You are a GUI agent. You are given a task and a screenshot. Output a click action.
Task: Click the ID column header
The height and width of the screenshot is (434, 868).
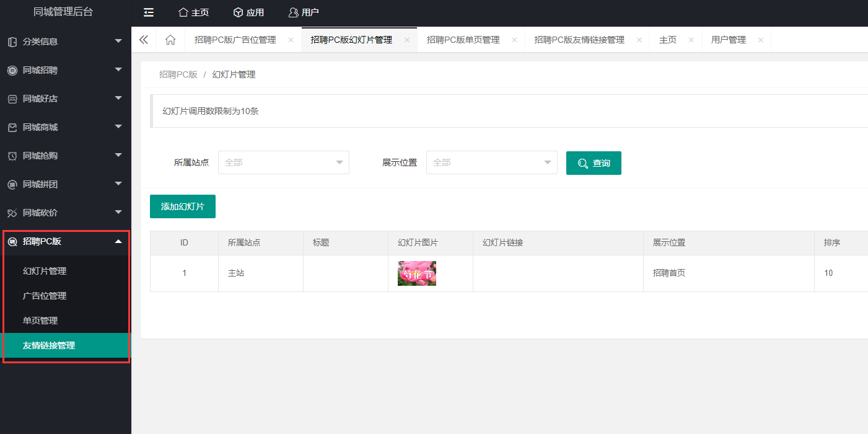click(184, 242)
